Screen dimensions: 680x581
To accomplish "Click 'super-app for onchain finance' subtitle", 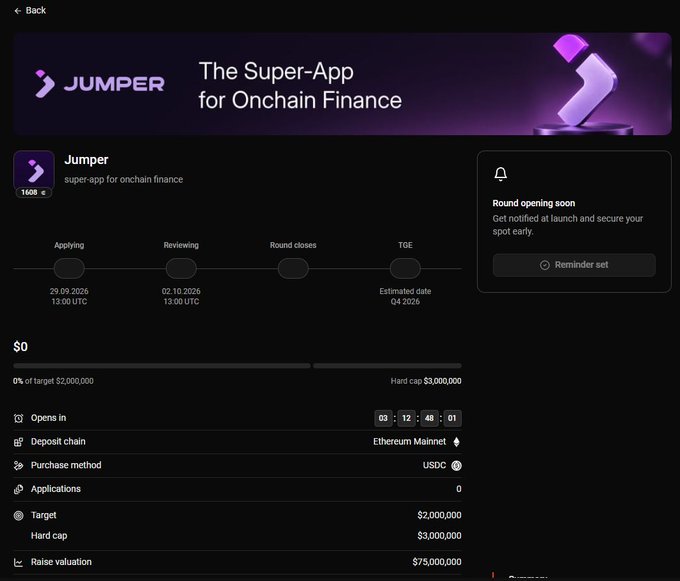I will click(124, 179).
